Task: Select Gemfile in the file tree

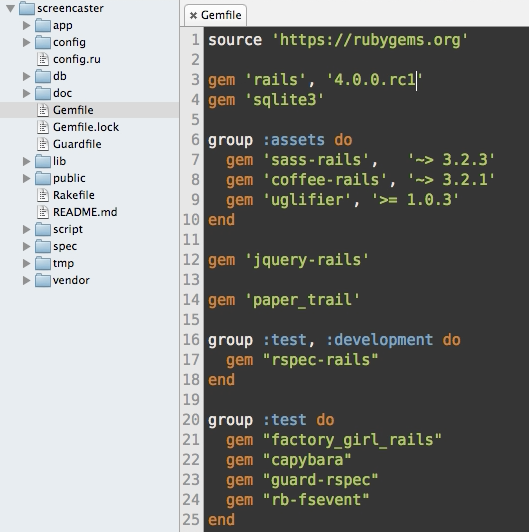Action: 73,110
